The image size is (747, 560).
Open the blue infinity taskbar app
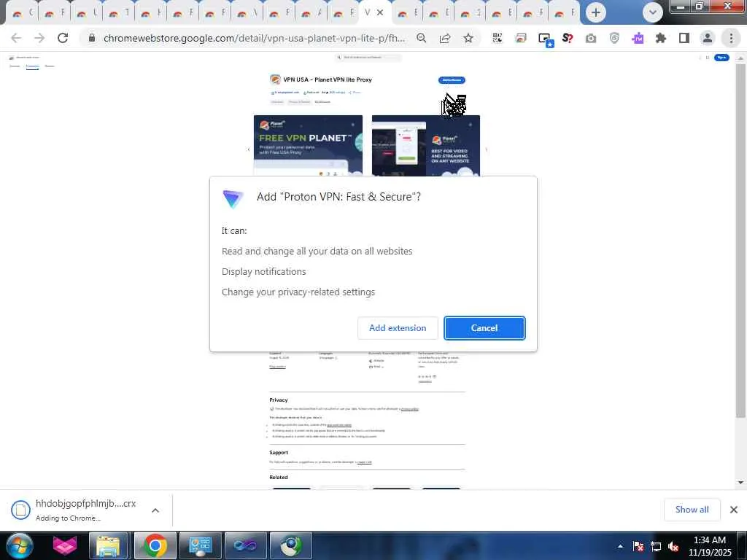pos(245,545)
